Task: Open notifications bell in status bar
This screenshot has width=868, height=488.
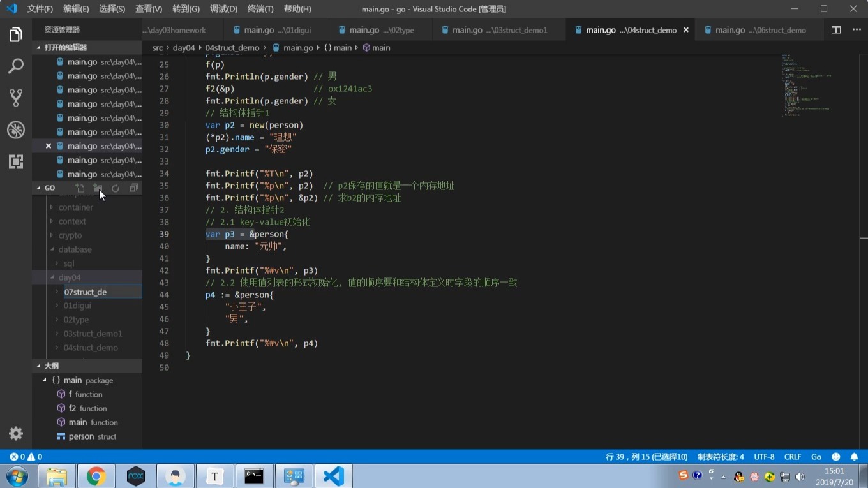Action: pos(854,457)
